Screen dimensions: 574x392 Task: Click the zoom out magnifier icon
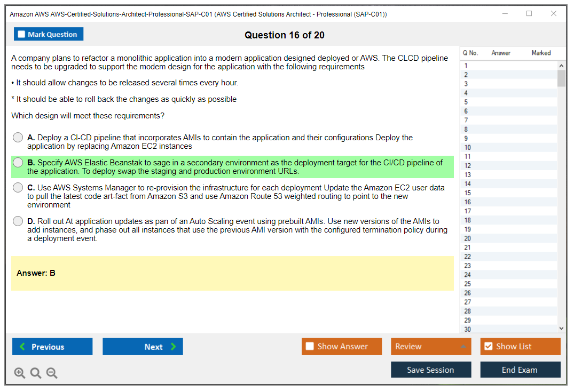[x=52, y=373]
